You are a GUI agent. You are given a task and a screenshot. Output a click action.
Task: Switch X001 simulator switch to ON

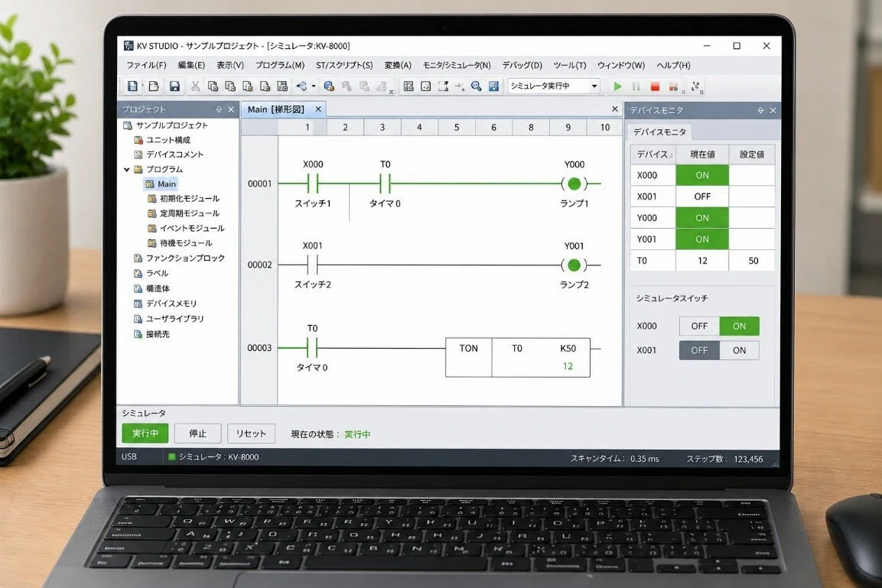(x=739, y=350)
